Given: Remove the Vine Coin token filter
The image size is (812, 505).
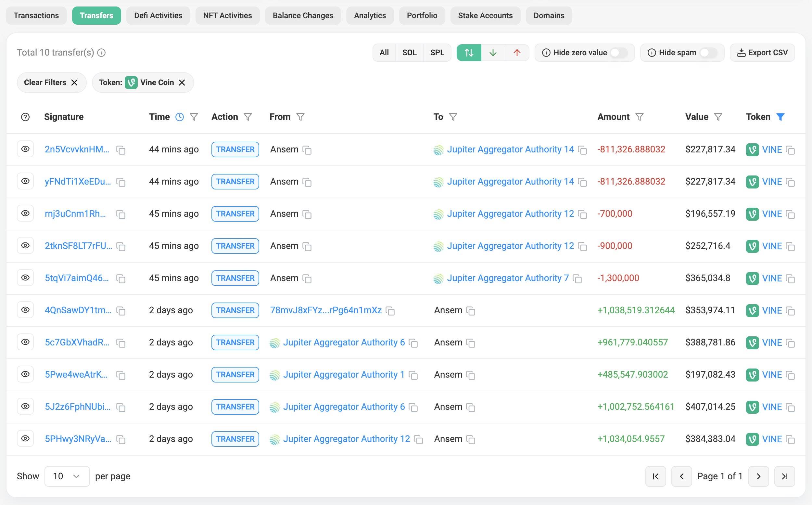Looking at the screenshot, I should coord(182,83).
